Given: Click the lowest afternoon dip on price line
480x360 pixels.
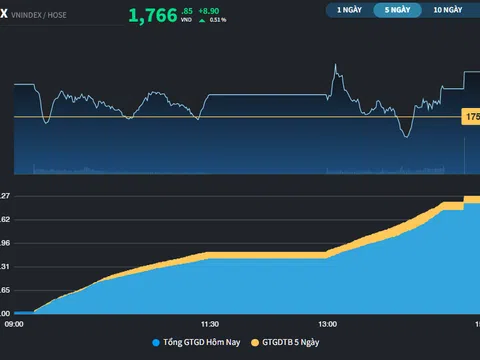Looking at the screenshot, I should 406,136.
